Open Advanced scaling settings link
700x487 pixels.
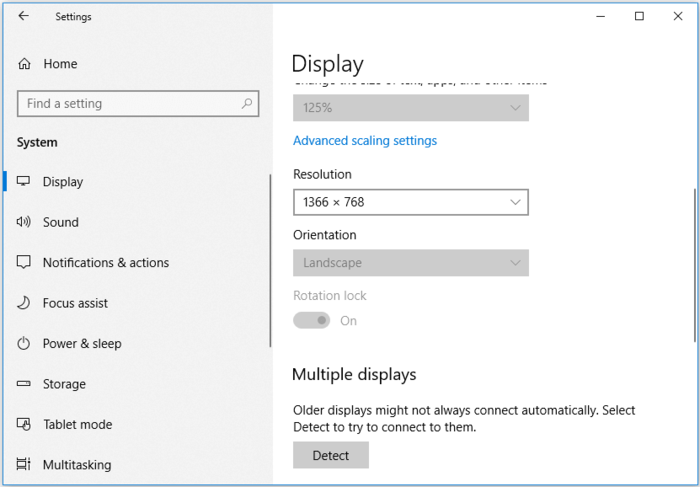click(365, 141)
